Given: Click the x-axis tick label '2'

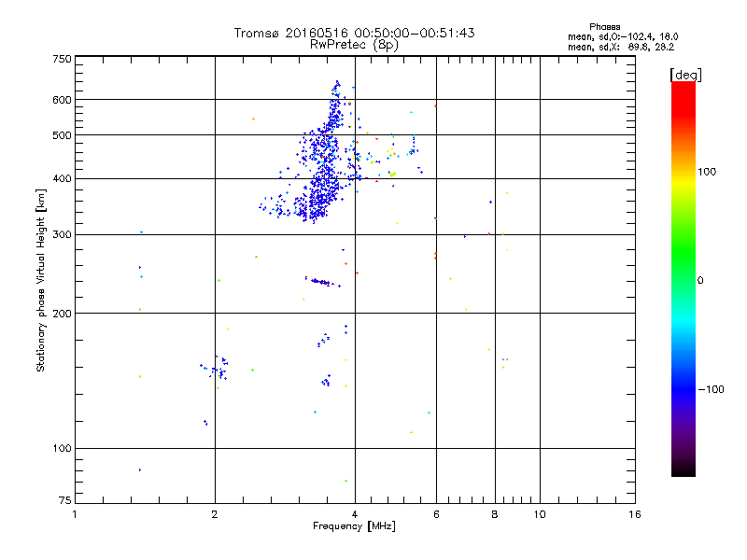Looking at the screenshot, I should [215, 514].
